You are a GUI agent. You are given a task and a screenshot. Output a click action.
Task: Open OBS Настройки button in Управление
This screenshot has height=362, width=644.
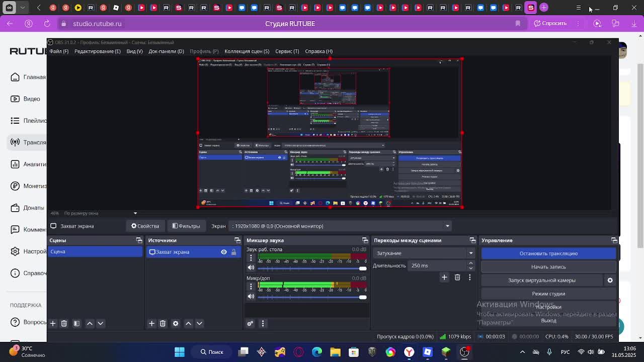pos(548,307)
